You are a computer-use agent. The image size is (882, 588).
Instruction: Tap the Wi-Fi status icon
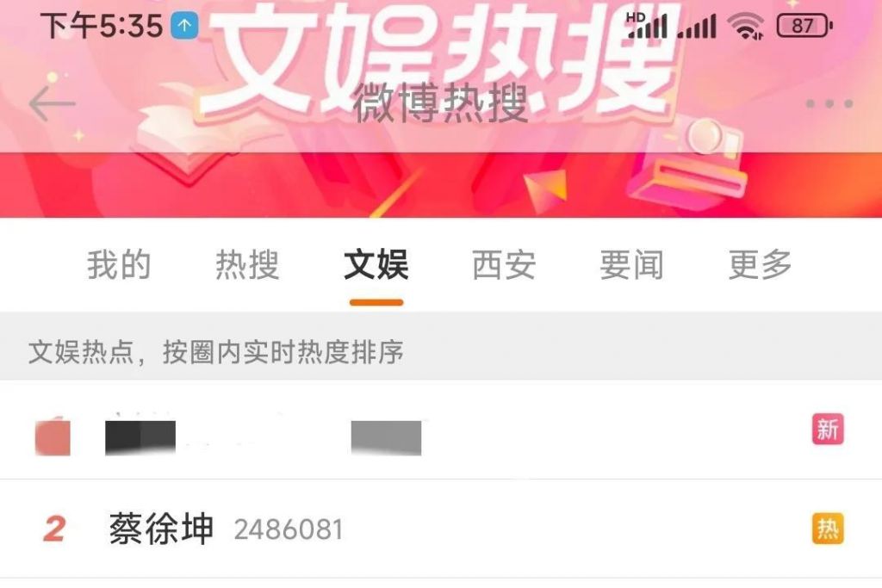(745, 26)
